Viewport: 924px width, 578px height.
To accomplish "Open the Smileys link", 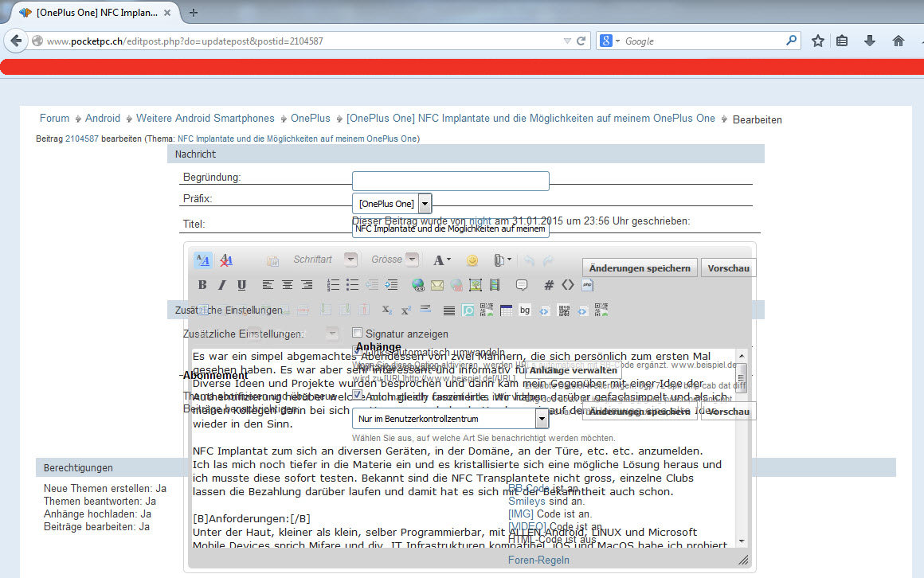I will click(x=527, y=502).
